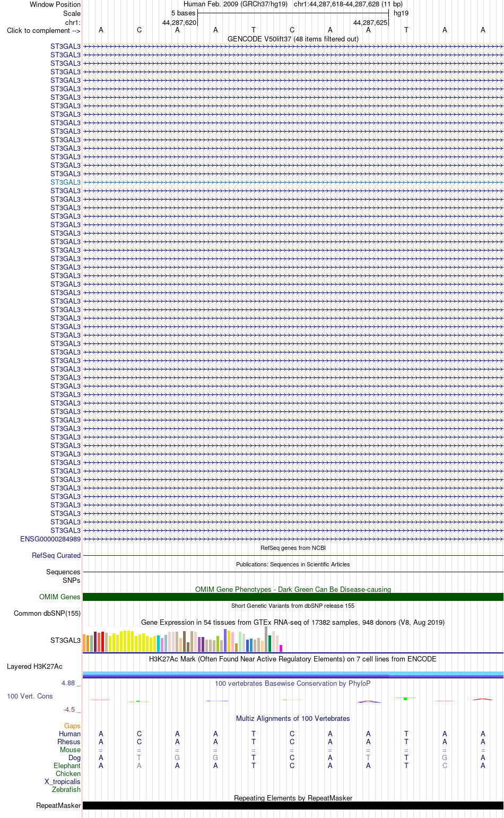Click the blue Layered H3K27Ac signal band
504x818 pixels.
tap(293, 675)
